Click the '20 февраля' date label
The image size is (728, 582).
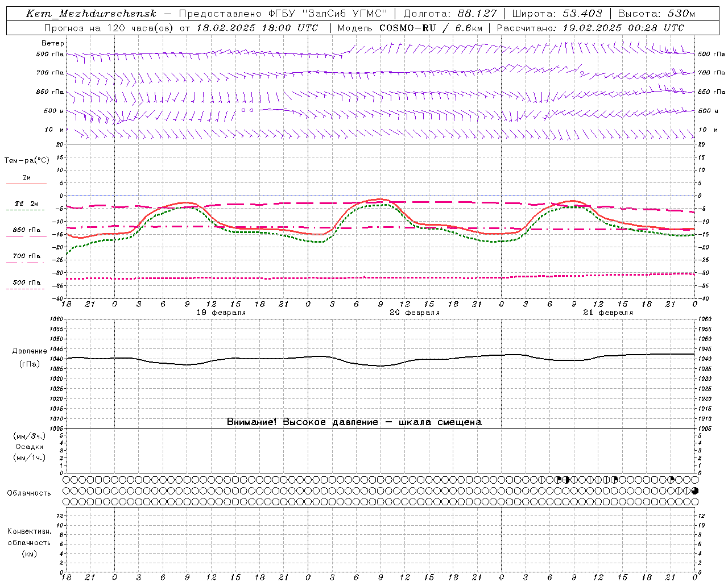(x=415, y=313)
